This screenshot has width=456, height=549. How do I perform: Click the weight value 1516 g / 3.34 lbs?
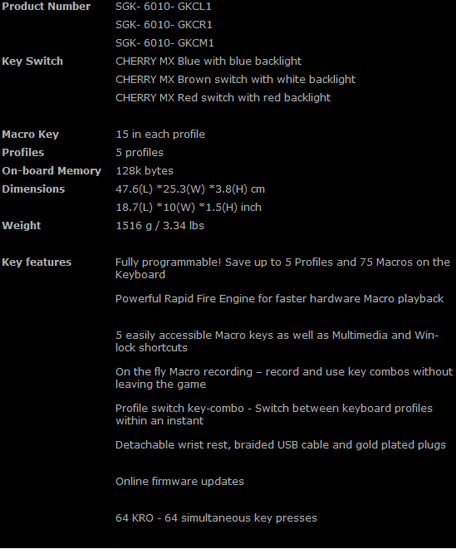160,225
